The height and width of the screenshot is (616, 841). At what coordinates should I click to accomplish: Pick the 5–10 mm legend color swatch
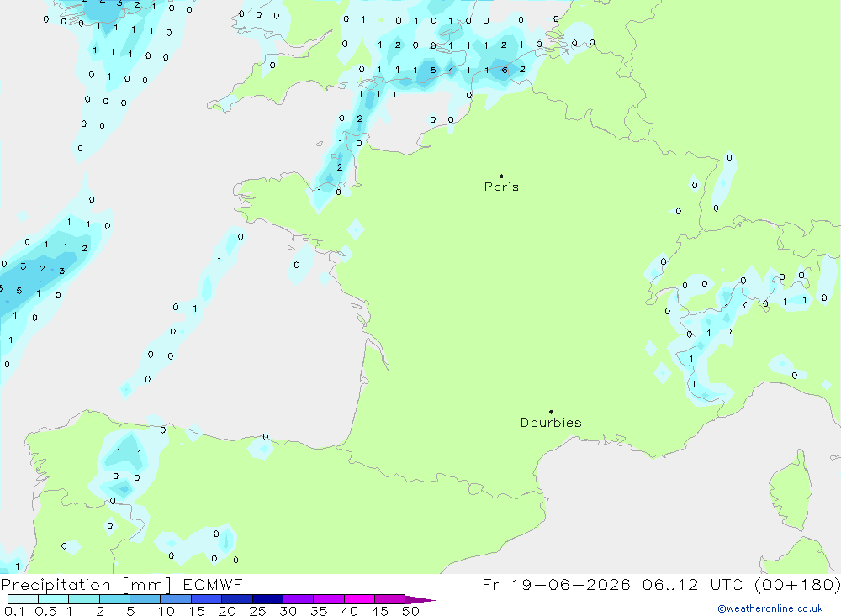click(x=145, y=599)
